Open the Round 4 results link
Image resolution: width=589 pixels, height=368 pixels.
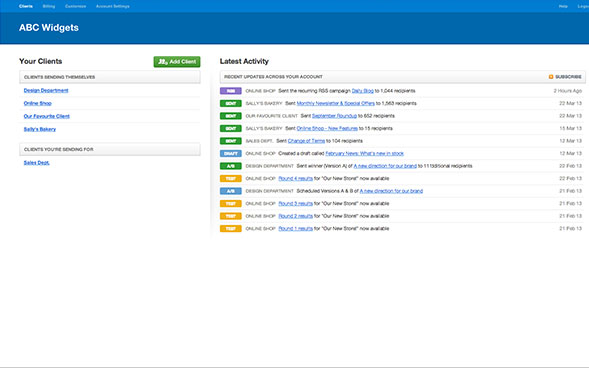(295, 178)
